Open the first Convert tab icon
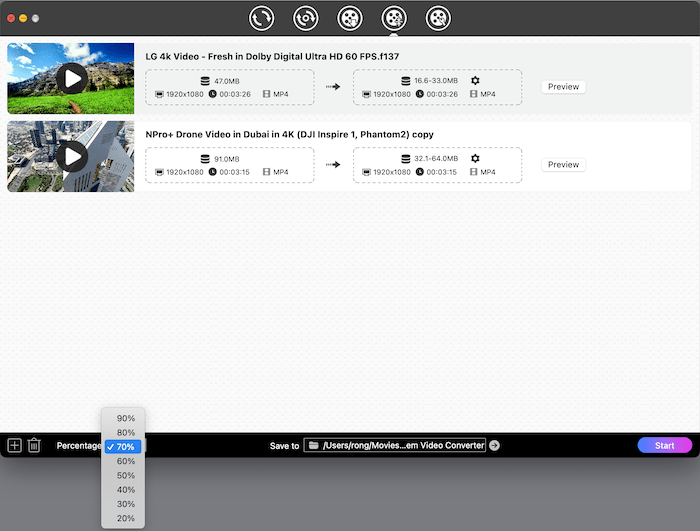 [262, 17]
